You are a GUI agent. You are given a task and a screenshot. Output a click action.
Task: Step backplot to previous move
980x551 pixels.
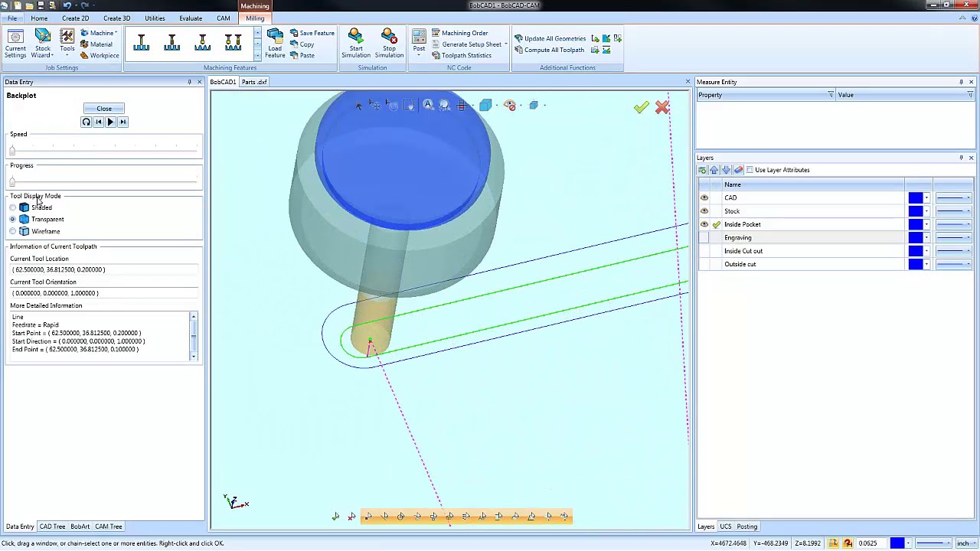pos(98,122)
